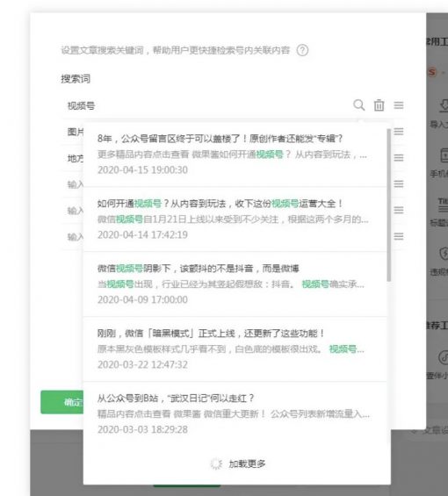Click the timestamp 2020-03-03 18:29:28
This screenshot has height=496, width=448.
point(142,429)
